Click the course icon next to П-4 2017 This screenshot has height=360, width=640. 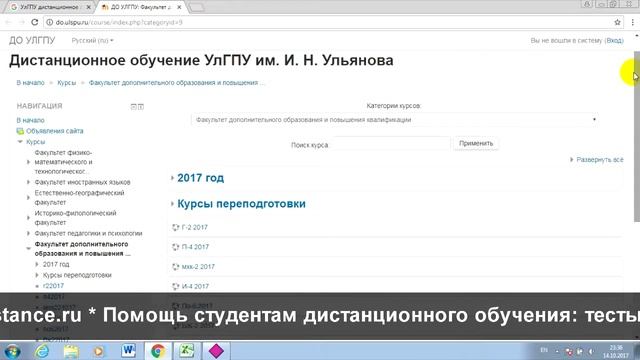(176, 247)
